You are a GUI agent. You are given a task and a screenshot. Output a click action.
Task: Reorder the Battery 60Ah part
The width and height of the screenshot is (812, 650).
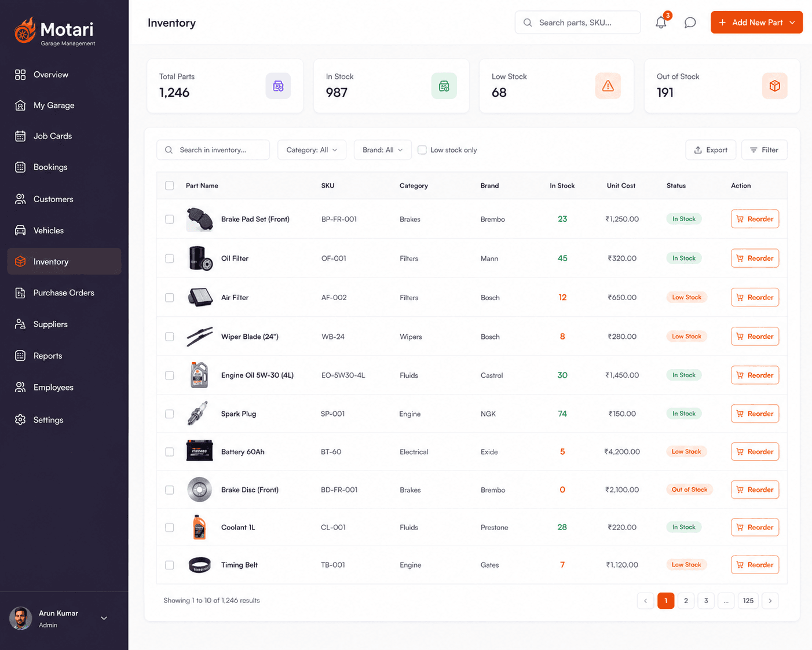pyautogui.click(x=755, y=452)
